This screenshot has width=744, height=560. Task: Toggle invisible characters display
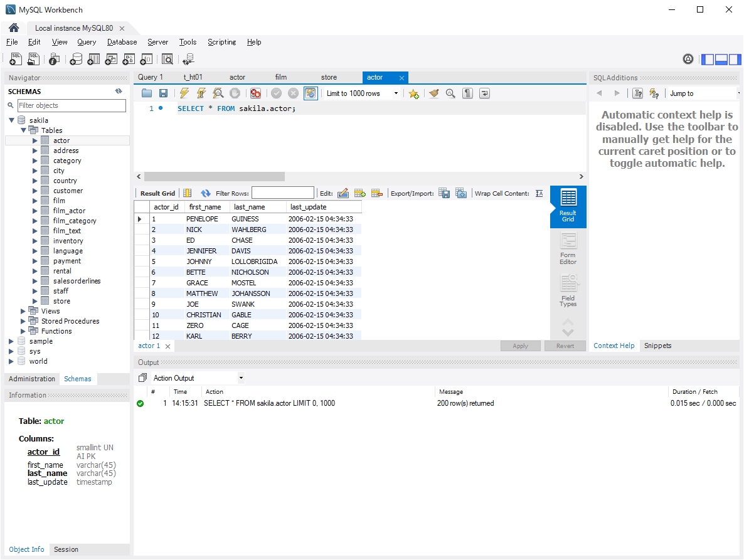tap(467, 93)
